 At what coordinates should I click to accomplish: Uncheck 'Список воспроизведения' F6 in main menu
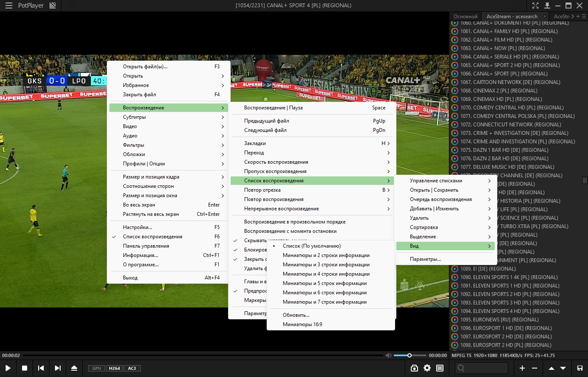[x=153, y=237]
